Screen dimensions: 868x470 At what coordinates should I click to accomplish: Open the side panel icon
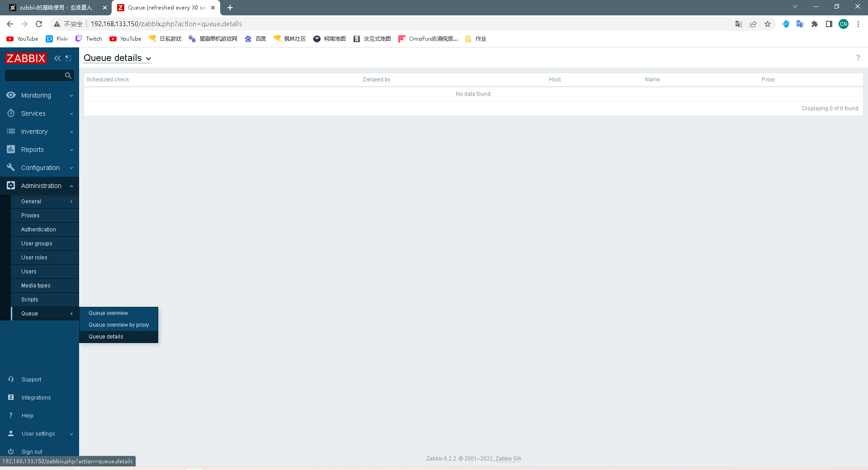829,24
